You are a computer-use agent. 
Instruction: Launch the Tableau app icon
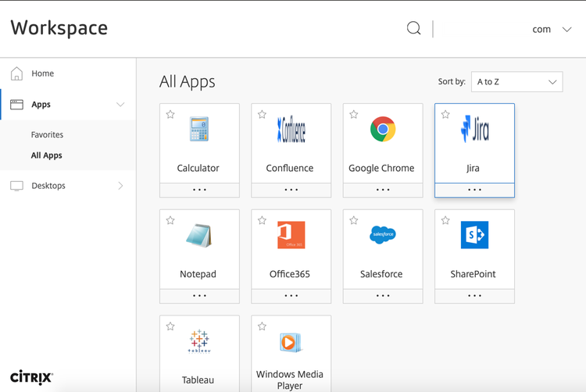(x=199, y=341)
